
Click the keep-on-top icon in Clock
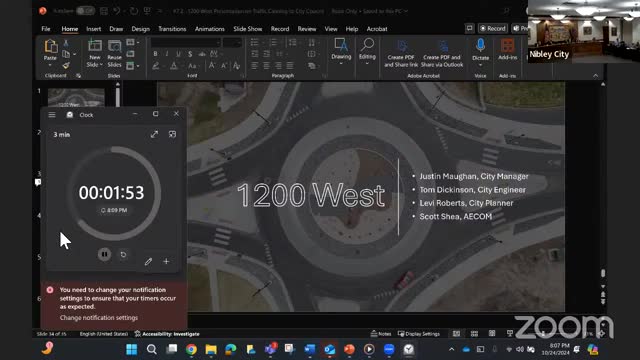click(172, 134)
